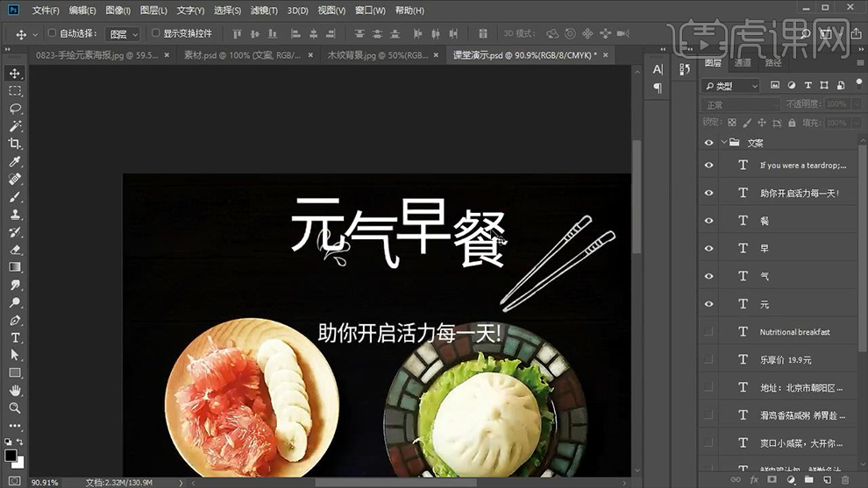Image resolution: width=868 pixels, height=488 pixels.
Task: Select the Magic Wand tool
Action: tap(15, 126)
